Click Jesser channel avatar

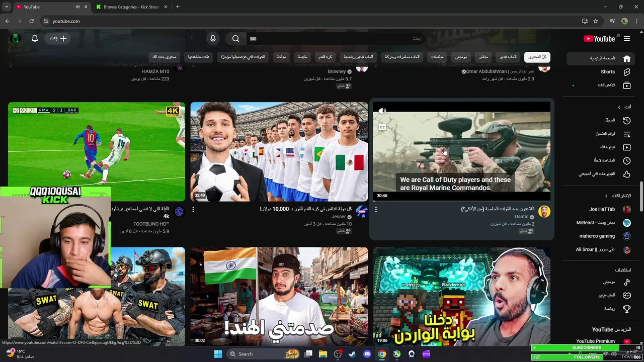point(361,211)
